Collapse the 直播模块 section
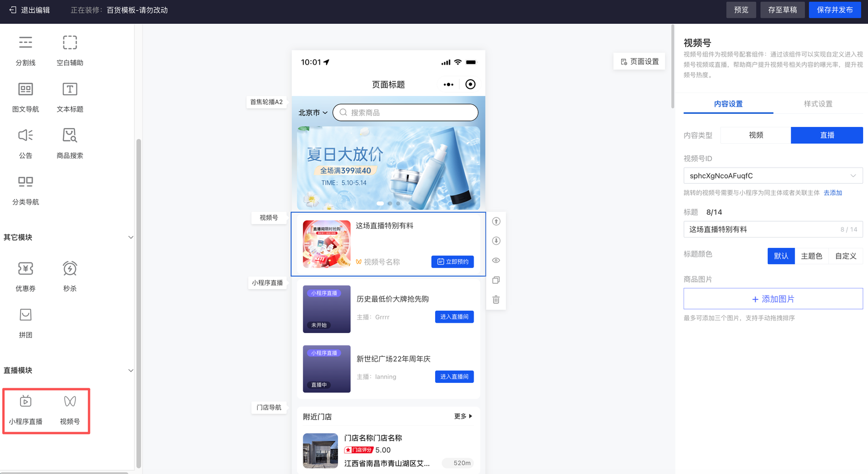This screenshot has width=868, height=474. (x=130, y=370)
